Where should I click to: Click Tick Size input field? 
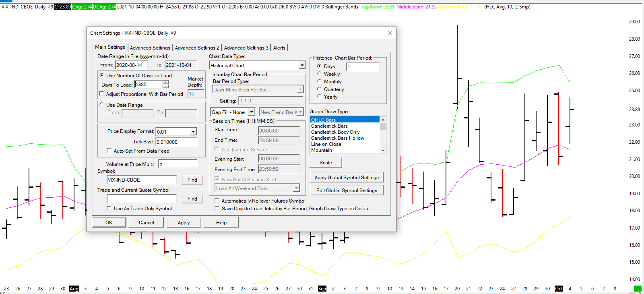[x=176, y=142]
